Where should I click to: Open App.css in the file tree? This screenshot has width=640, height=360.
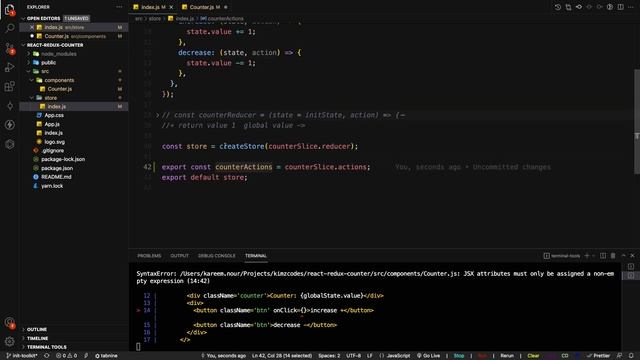click(53, 116)
